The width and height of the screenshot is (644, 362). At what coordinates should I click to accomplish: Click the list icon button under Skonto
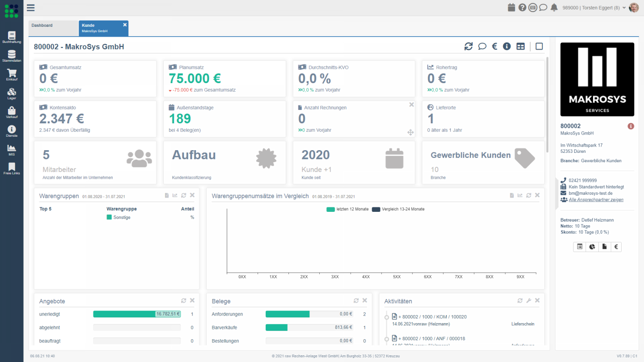coord(580,247)
